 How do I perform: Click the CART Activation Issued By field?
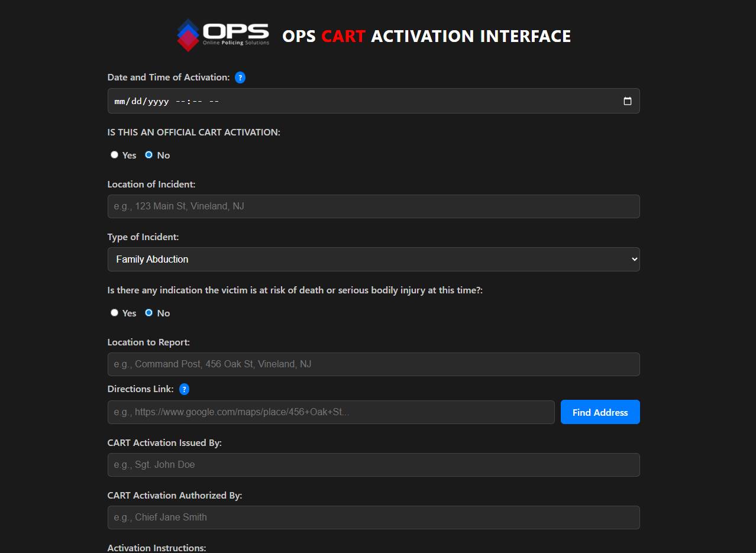coord(373,465)
